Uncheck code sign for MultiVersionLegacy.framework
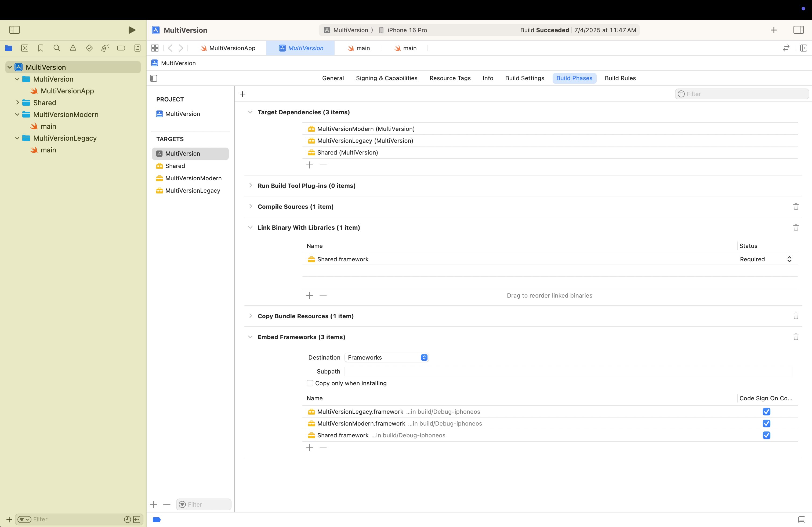The image size is (812, 527). tap(766, 411)
